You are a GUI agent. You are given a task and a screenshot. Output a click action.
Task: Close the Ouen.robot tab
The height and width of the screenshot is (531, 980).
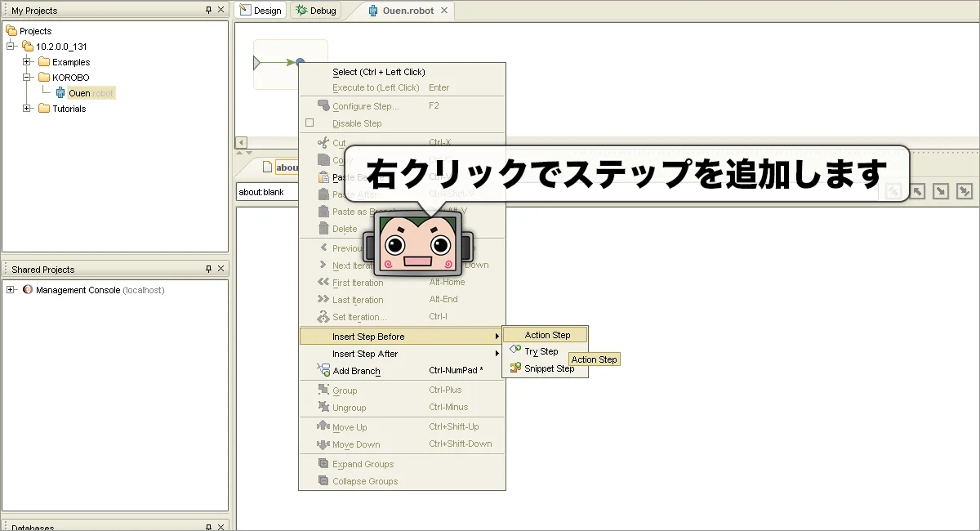(444, 11)
